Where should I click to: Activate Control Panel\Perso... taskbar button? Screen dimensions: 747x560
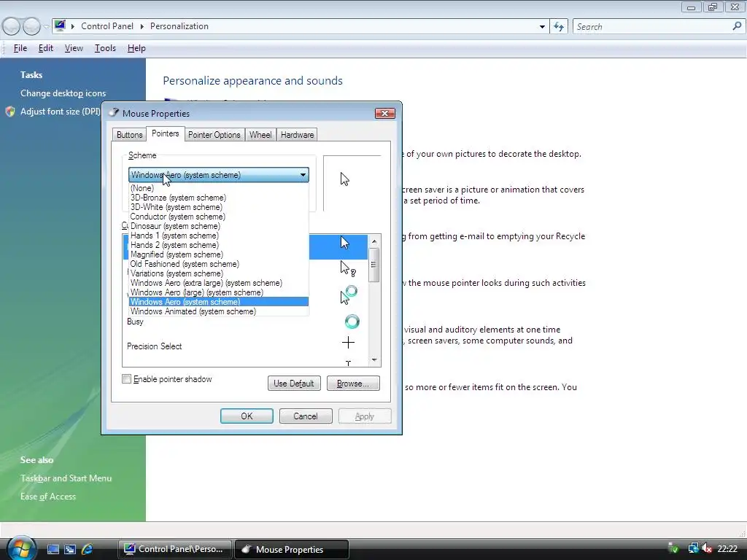pyautogui.click(x=175, y=549)
